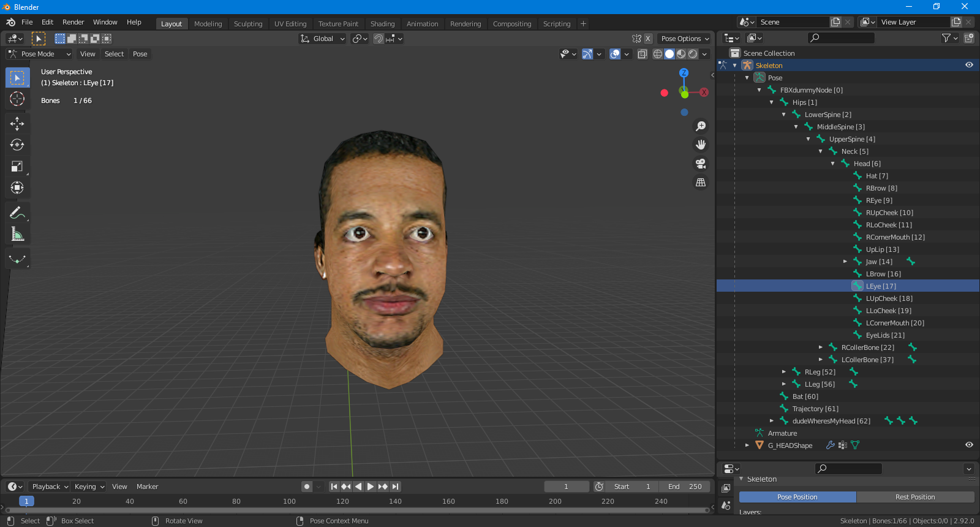Click the viewport camera view icon
Screen dimensions: 980x527
[701, 164]
